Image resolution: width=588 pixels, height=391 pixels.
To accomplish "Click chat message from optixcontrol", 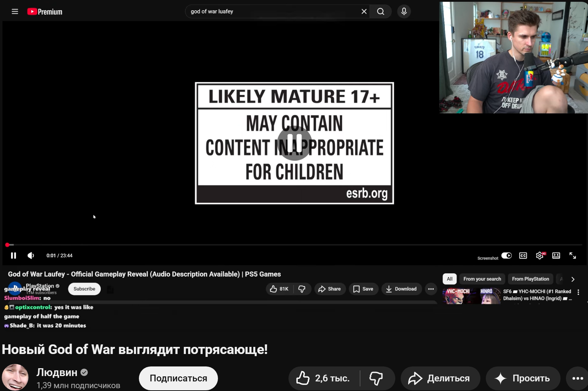I will 49,312.
